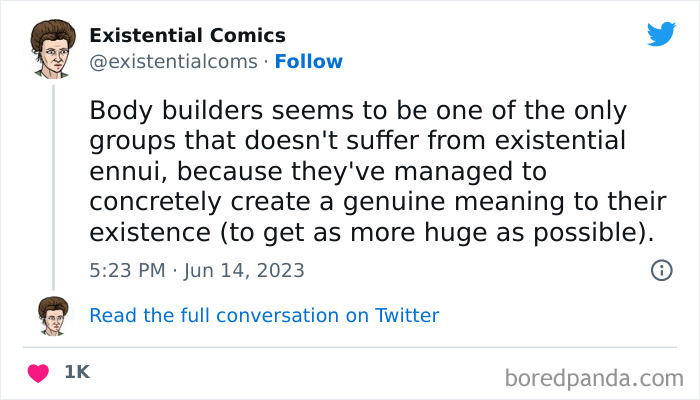Click the @existentialcoms handle
The width and height of the screenshot is (700, 400).
click(174, 62)
